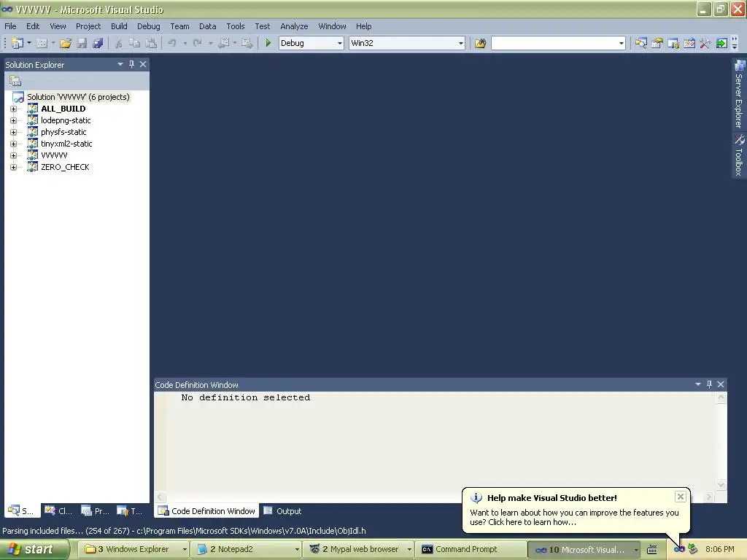This screenshot has height=560, width=747.
Task: Click the Visual Studio tray icon
Action: [679, 550]
